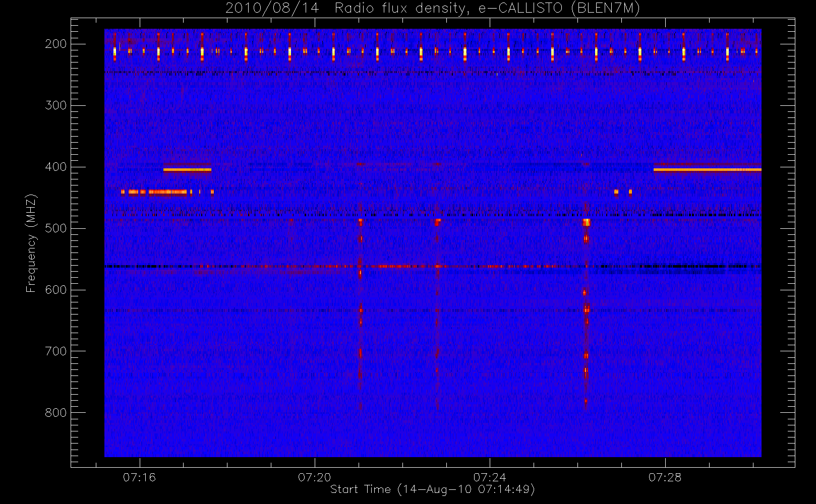Select the 200 frequency tick label

click(55, 44)
